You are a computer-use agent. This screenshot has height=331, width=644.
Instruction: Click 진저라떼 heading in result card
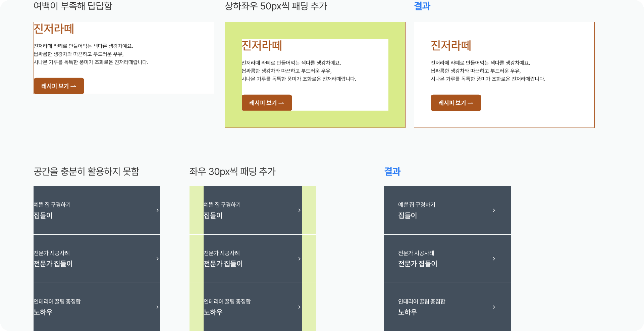coord(451,46)
